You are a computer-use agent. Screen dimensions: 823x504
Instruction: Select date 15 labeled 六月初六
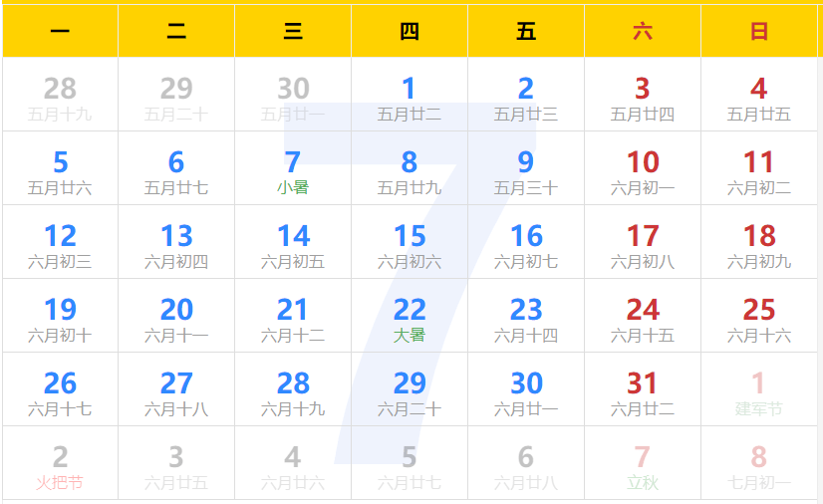[x=410, y=242]
